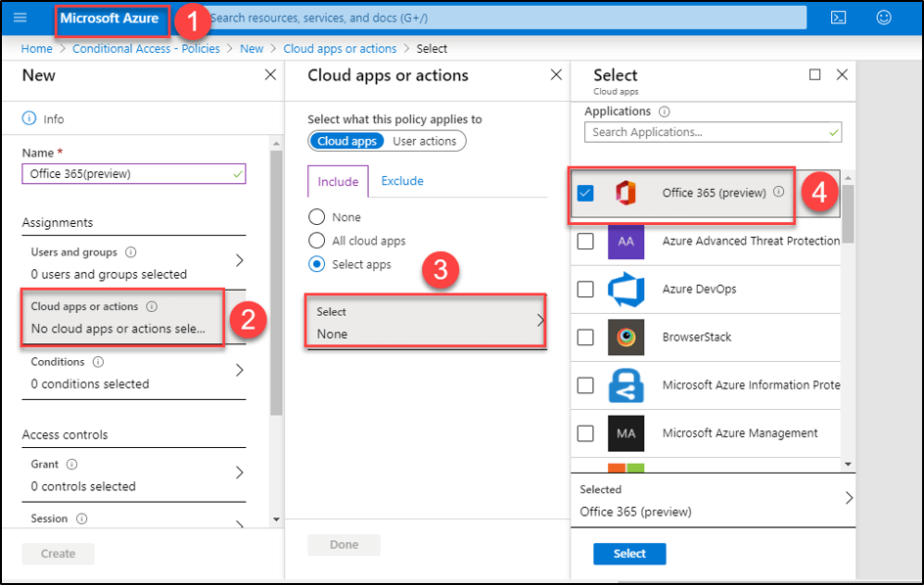The image size is (924, 585).
Task: Switch to User actions toggle option
Action: click(x=425, y=141)
